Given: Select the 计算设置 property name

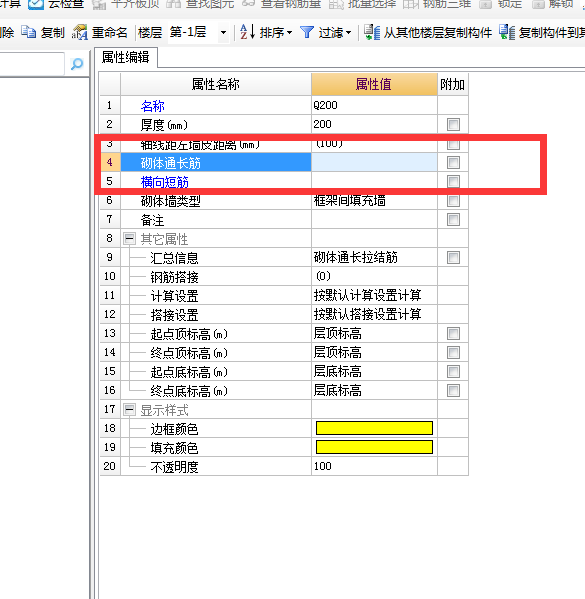Looking at the screenshot, I should tap(174, 296).
